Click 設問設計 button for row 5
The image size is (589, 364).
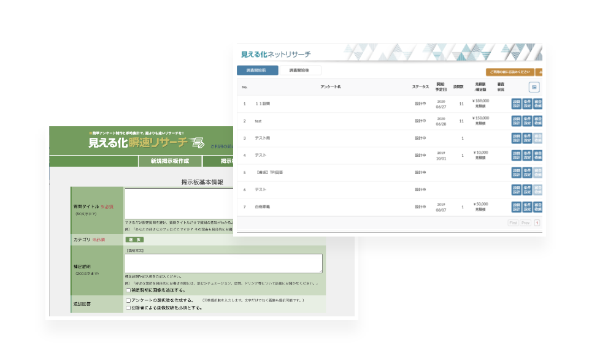[x=516, y=173]
